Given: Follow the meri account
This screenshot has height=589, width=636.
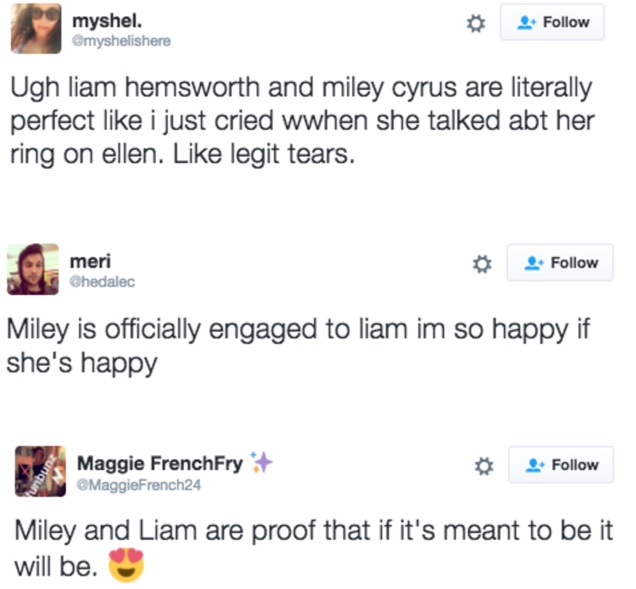Looking at the screenshot, I should (x=560, y=263).
